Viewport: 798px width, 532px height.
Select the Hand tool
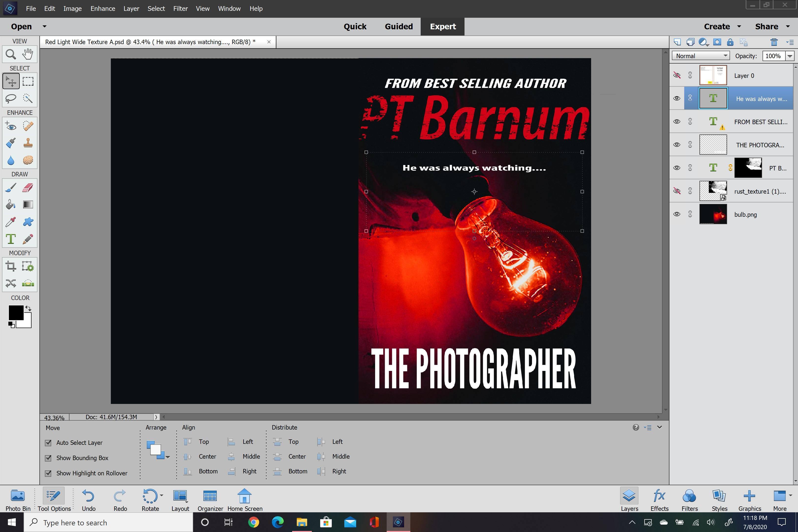[28, 54]
